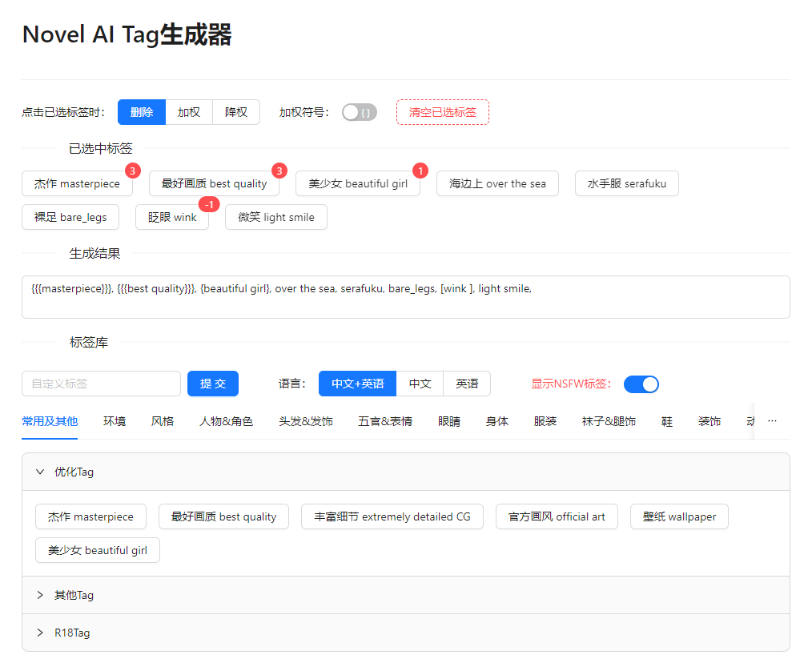
Task: Click the 生成结果 section title
Action: click(x=94, y=253)
